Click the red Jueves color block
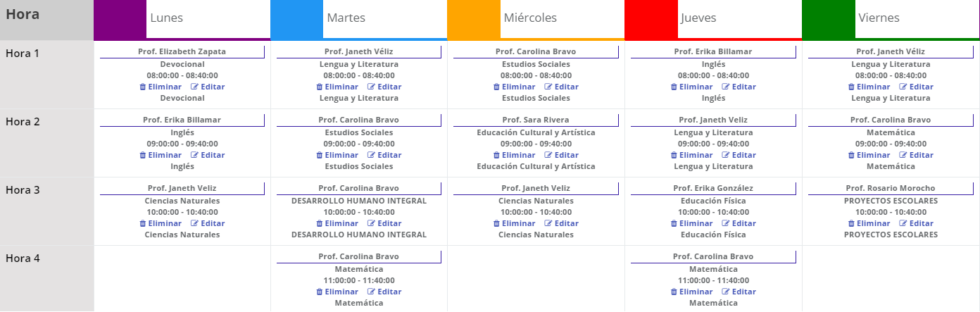The width and height of the screenshot is (980, 312). [651, 19]
